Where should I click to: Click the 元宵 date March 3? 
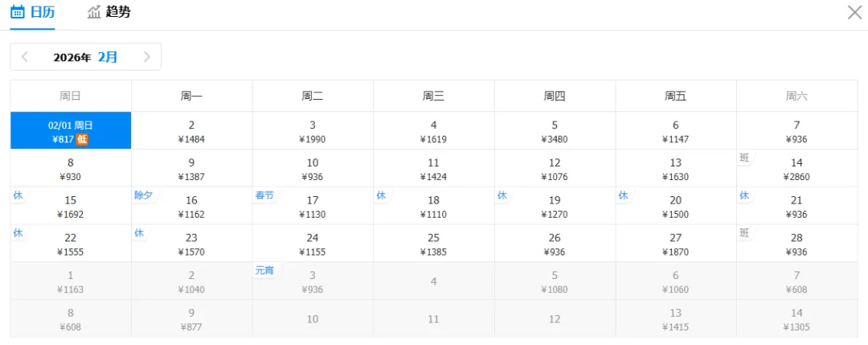[x=313, y=281]
